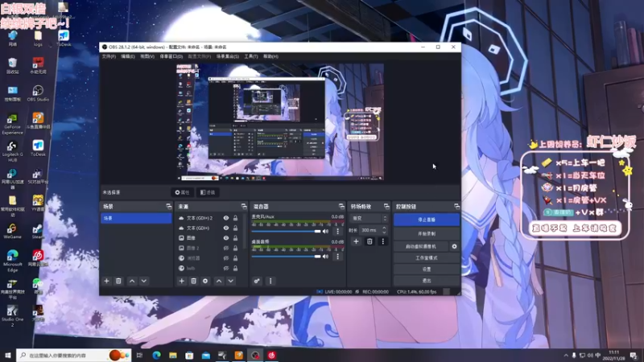Click 启动虚拟摄像机 virtual camera button
This screenshot has width=644, height=362.
(x=421, y=247)
